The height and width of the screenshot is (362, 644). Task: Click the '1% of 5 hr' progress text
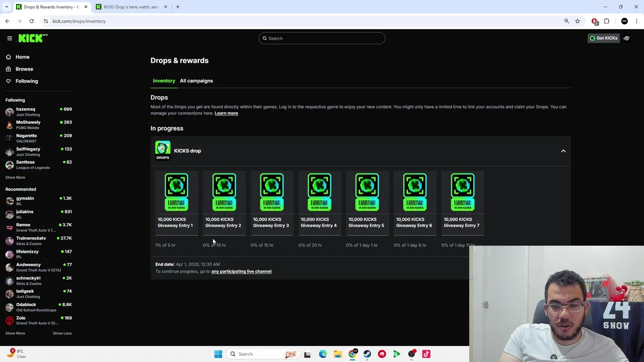[x=166, y=245]
